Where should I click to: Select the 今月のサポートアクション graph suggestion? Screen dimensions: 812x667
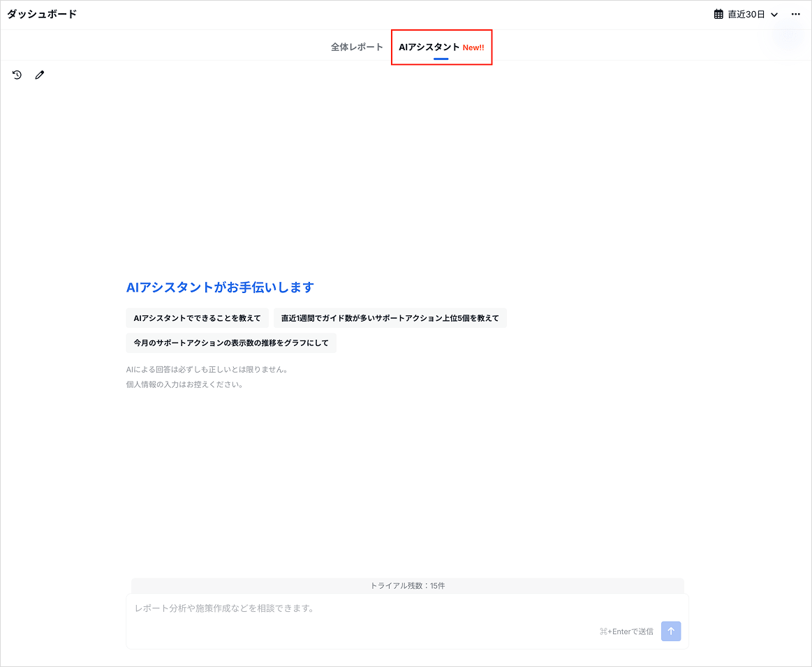click(231, 343)
